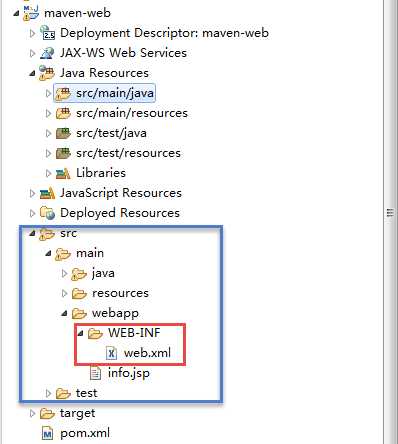This screenshot has width=398, height=444.
Task: Select the highlighted src/main/java label
Action: 115,93
